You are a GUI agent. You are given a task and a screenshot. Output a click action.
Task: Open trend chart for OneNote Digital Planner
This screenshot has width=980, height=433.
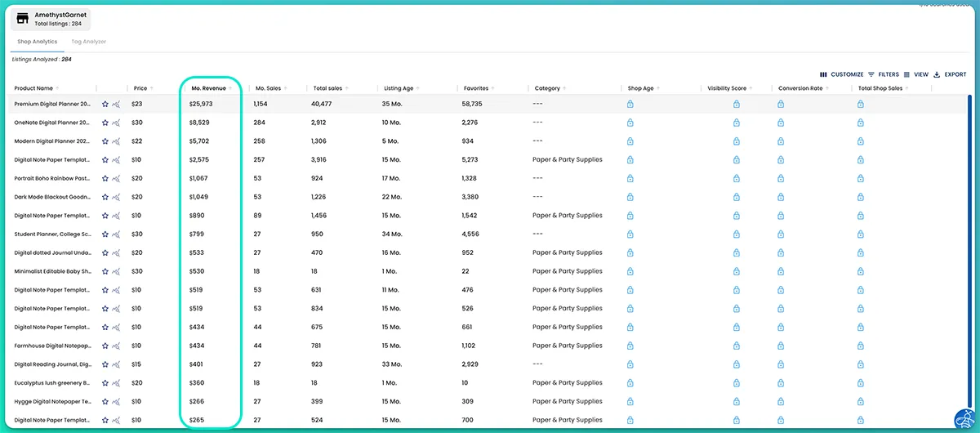[x=116, y=123]
